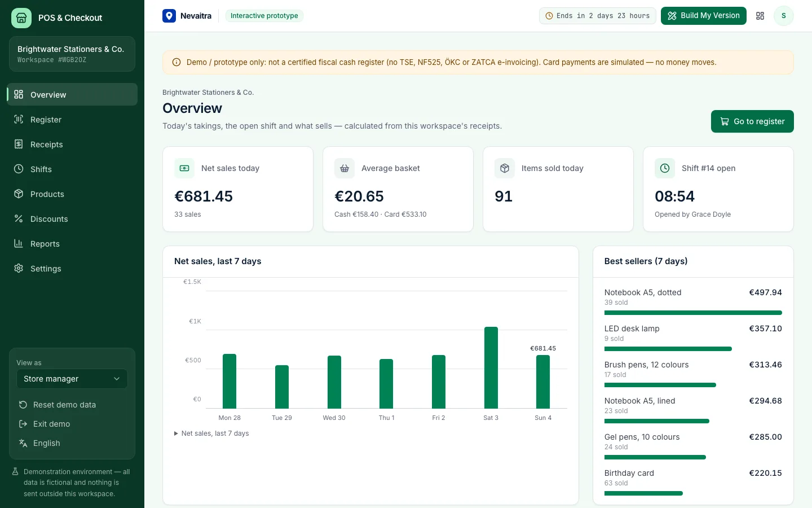Image resolution: width=812 pixels, height=508 pixels.
Task: Click the Opened by Grace Doyle text
Action: (x=692, y=214)
